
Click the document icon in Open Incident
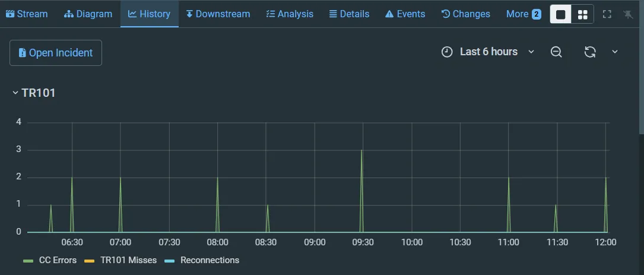(x=22, y=53)
